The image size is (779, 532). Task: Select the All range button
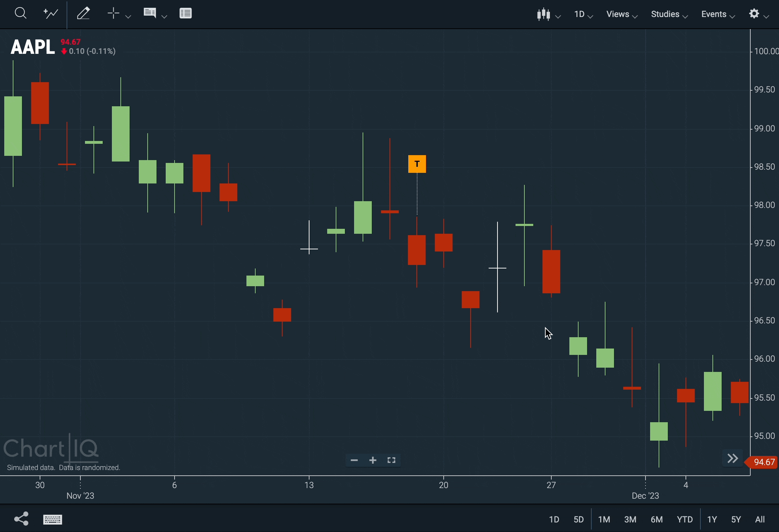pyautogui.click(x=760, y=520)
